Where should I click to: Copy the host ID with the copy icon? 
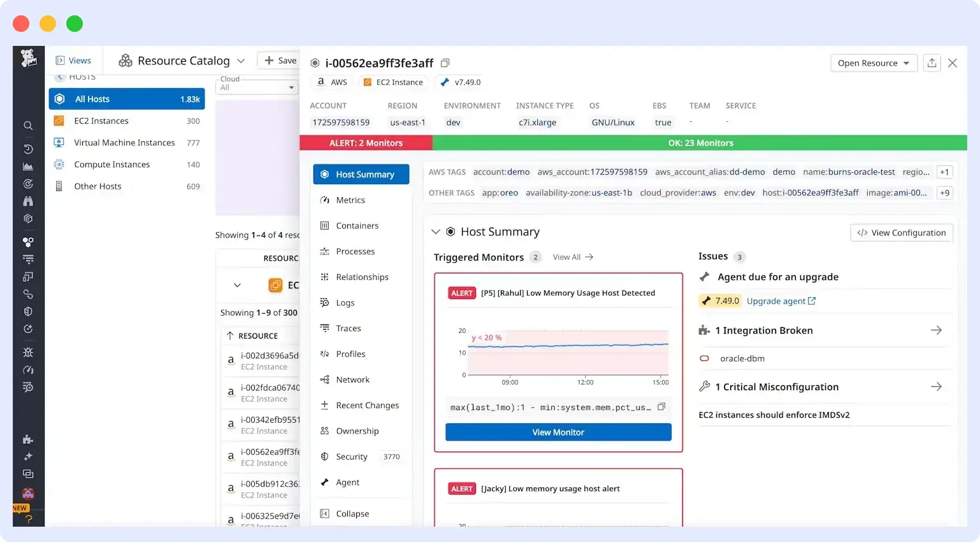pos(445,63)
